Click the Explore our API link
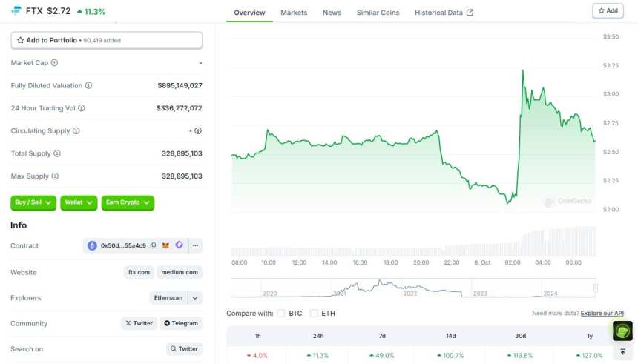The height and width of the screenshot is (364, 638). 602,313
